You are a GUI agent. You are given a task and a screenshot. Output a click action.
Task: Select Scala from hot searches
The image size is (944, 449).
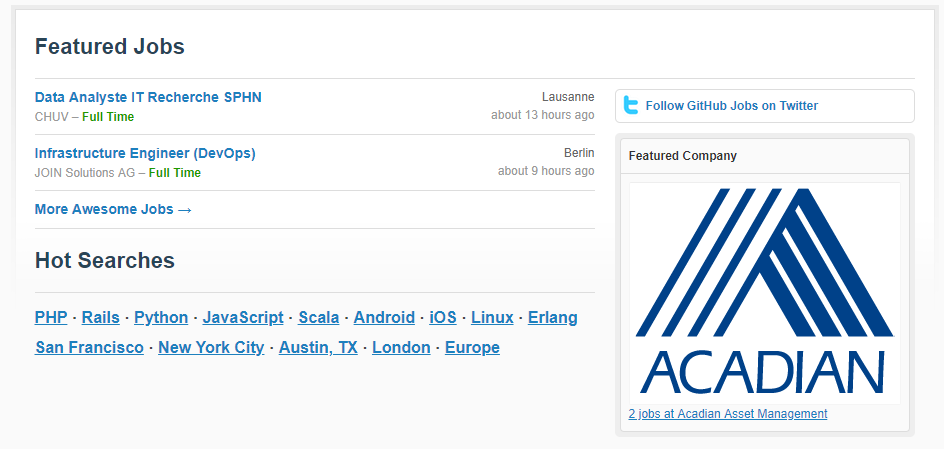(x=319, y=318)
